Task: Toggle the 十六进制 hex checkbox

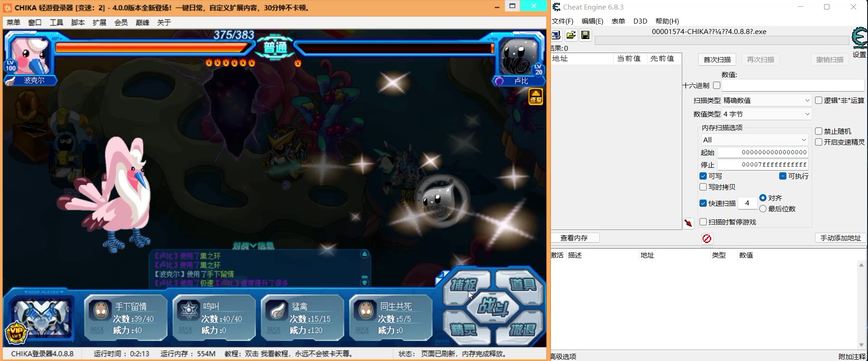Action: click(716, 85)
